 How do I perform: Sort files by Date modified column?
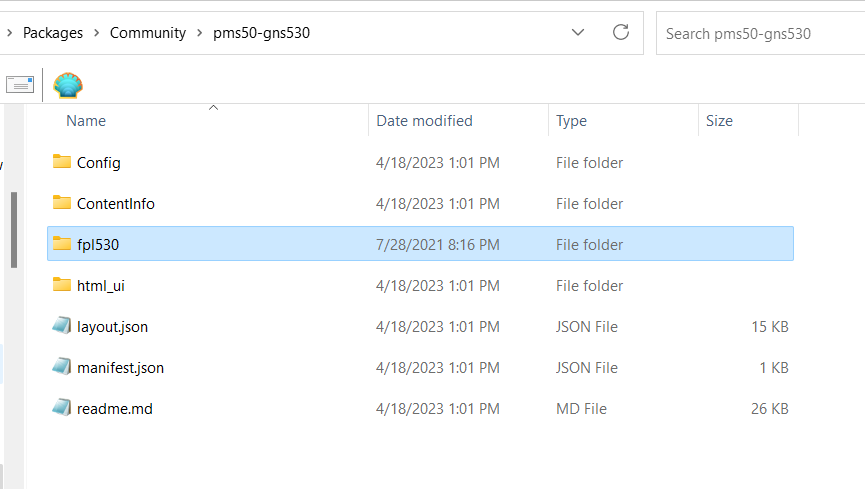[424, 121]
